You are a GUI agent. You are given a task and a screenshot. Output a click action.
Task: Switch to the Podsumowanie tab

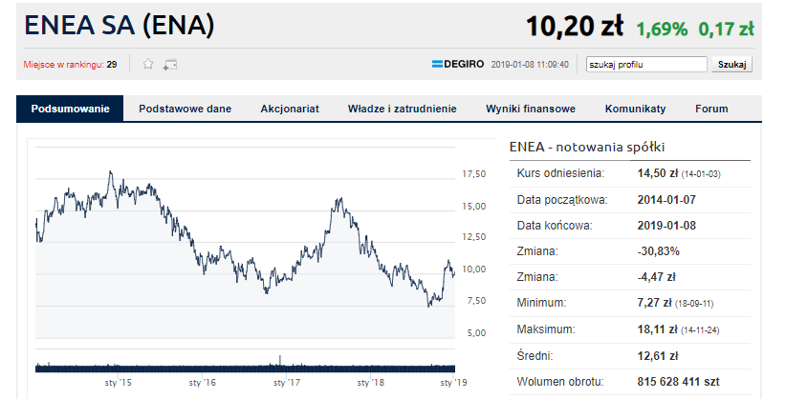pos(70,109)
